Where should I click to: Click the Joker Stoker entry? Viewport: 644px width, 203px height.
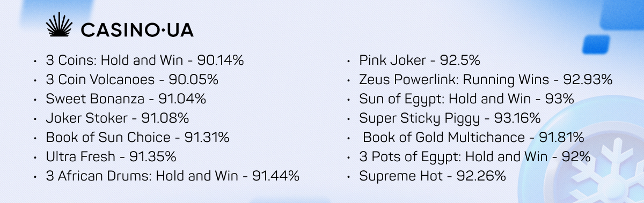pyautogui.click(x=118, y=118)
